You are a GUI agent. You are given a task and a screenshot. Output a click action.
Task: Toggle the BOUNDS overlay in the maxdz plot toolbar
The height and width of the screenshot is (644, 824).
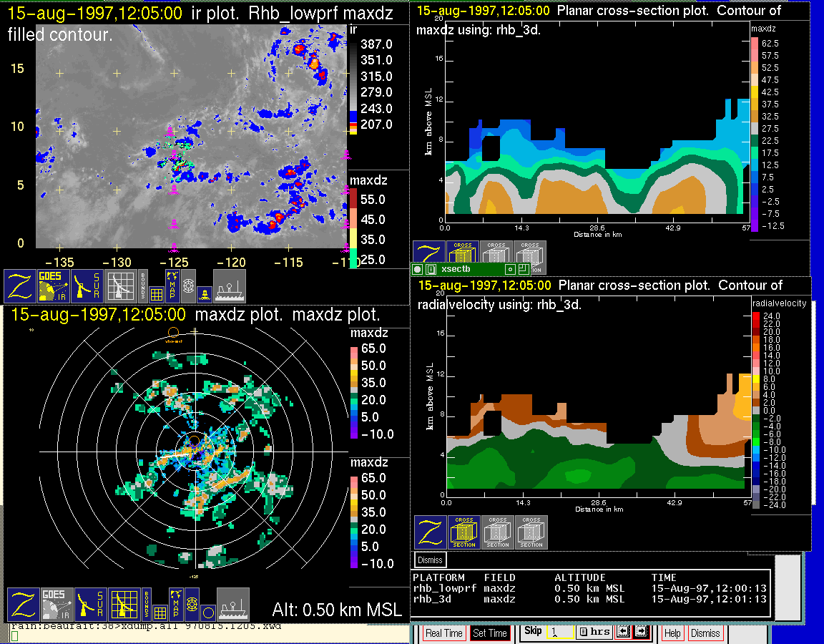[145, 605]
